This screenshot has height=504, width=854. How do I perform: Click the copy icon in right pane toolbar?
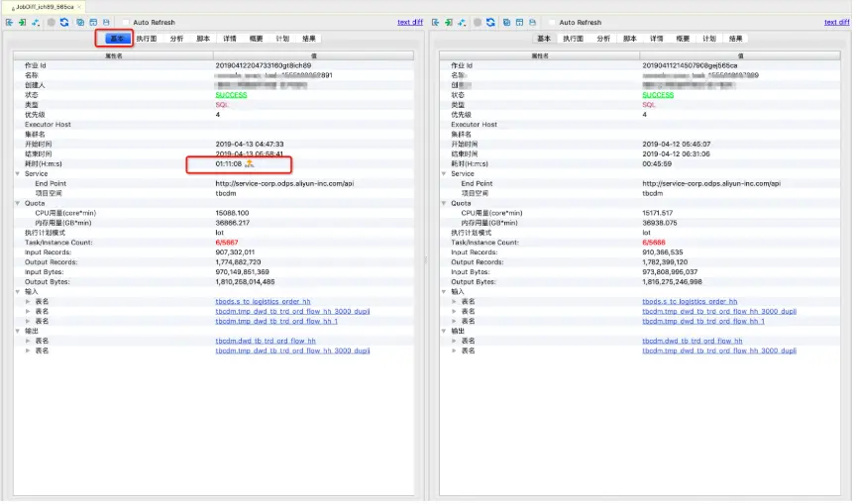[506, 23]
